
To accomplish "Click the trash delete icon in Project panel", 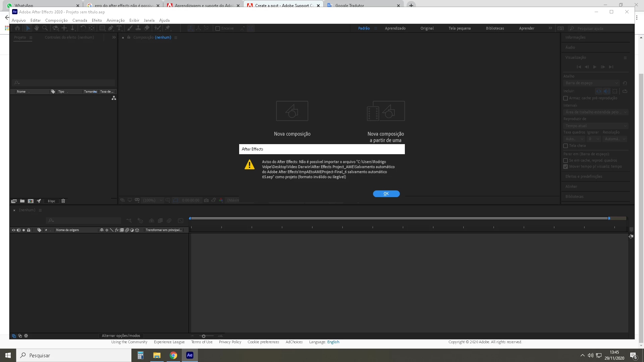I will coord(63,201).
